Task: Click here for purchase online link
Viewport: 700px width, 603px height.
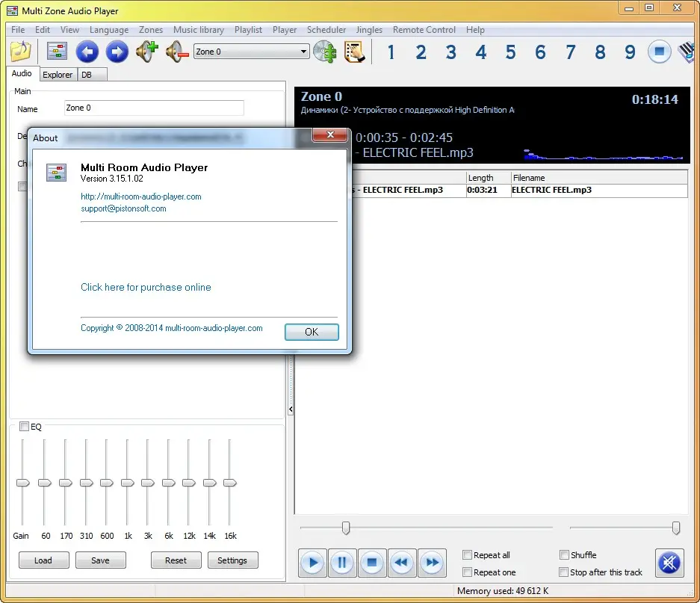Action: click(x=146, y=287)
